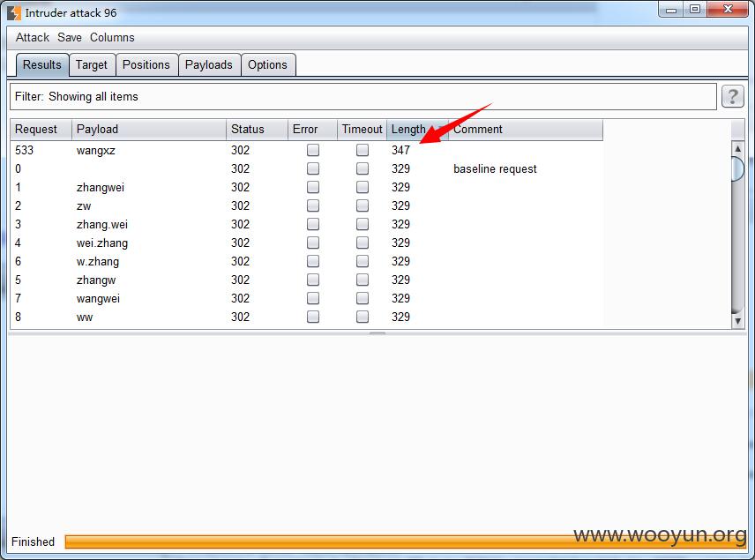Image resolution: width=755 pixels, height=560 pixels.
Task: Toggle Error checkbox in baseline request row
Action: [313, 168]
